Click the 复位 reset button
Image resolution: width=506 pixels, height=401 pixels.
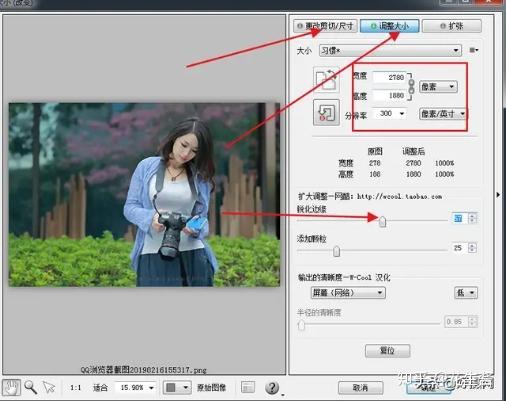(x=387, y=351)
